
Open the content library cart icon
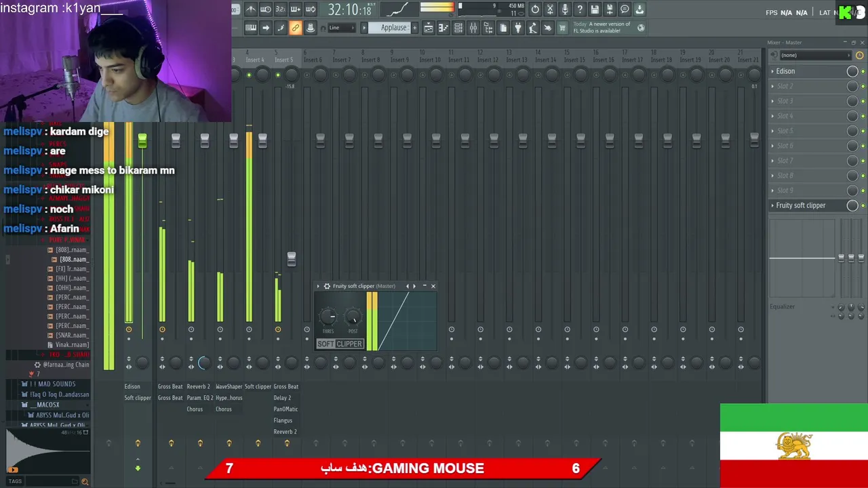coord(562,28)
